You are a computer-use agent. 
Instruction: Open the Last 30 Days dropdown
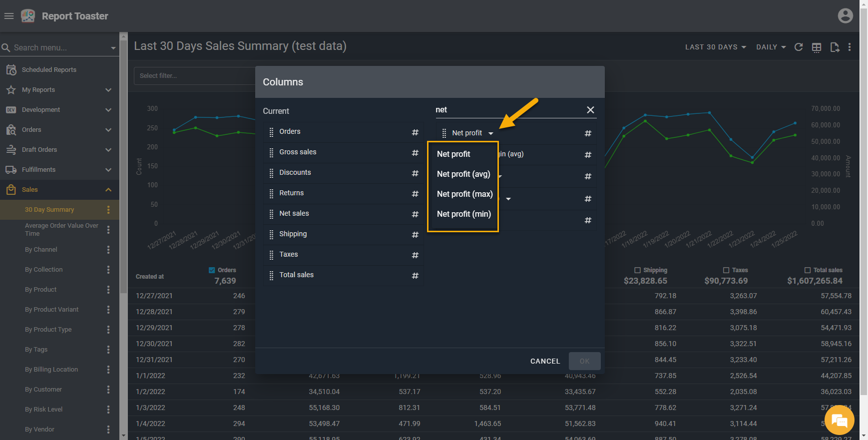715,47
